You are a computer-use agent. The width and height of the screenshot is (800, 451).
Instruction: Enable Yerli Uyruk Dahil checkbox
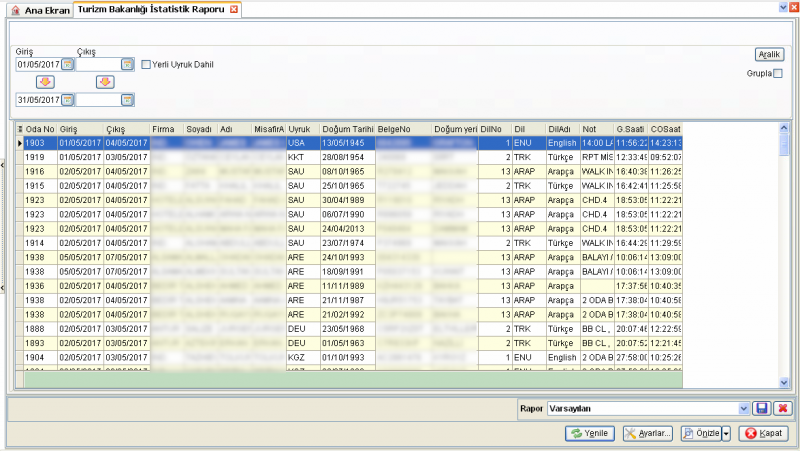pos(146,64)
